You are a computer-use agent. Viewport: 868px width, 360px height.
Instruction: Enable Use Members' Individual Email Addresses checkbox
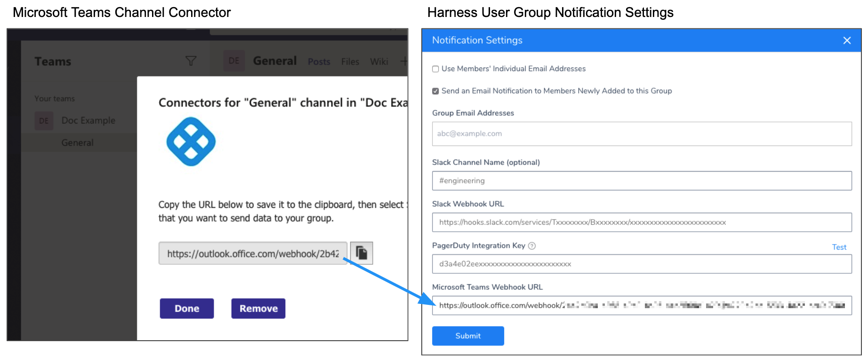[435, 69]
